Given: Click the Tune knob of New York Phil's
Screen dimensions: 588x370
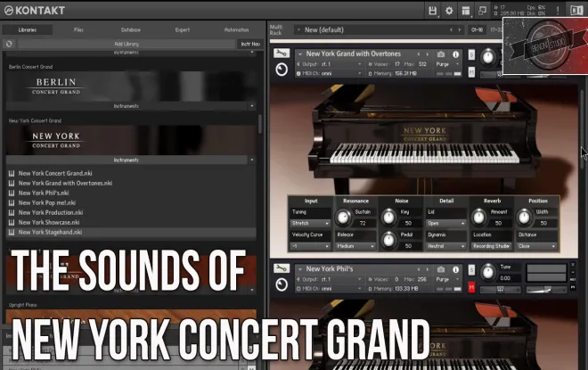Looking at the screenshot, I should pos(487,273).
